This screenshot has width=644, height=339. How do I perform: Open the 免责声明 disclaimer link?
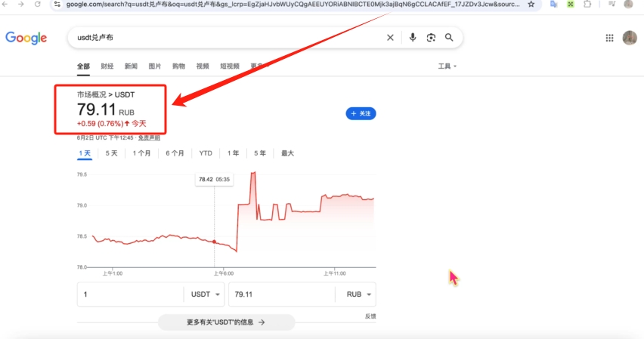coord(149,138)
